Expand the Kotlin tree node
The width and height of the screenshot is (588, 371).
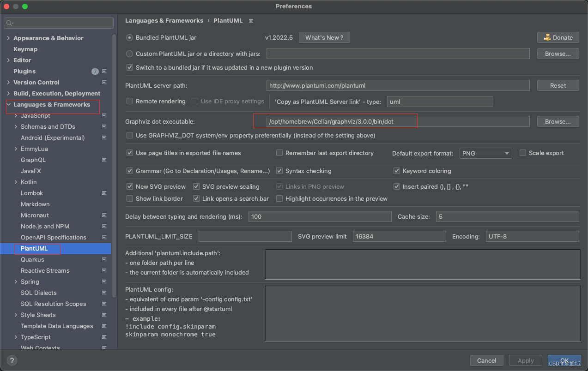coord(16,182)
